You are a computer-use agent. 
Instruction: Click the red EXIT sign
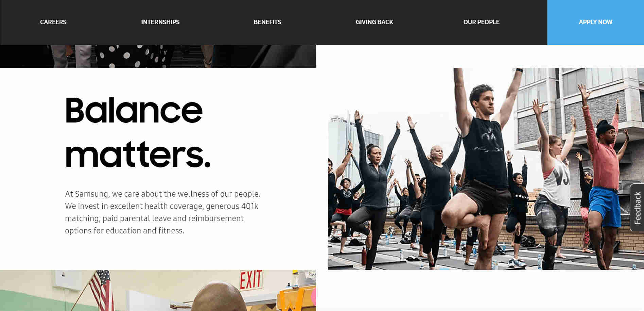point(251,280)
